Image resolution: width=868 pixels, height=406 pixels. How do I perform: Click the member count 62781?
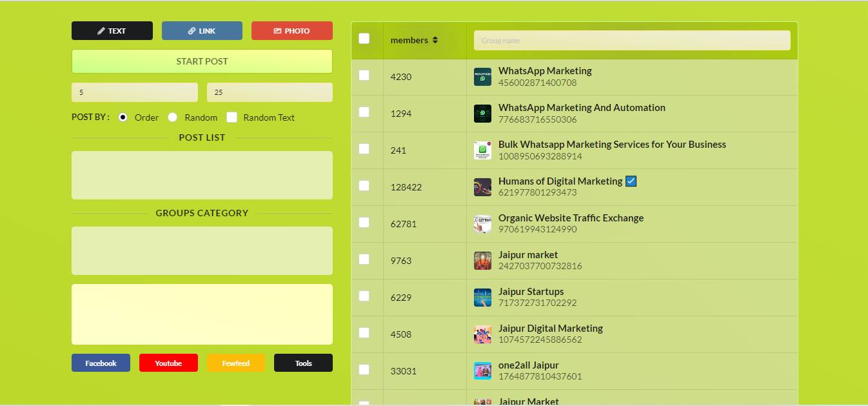pos(404,224)
